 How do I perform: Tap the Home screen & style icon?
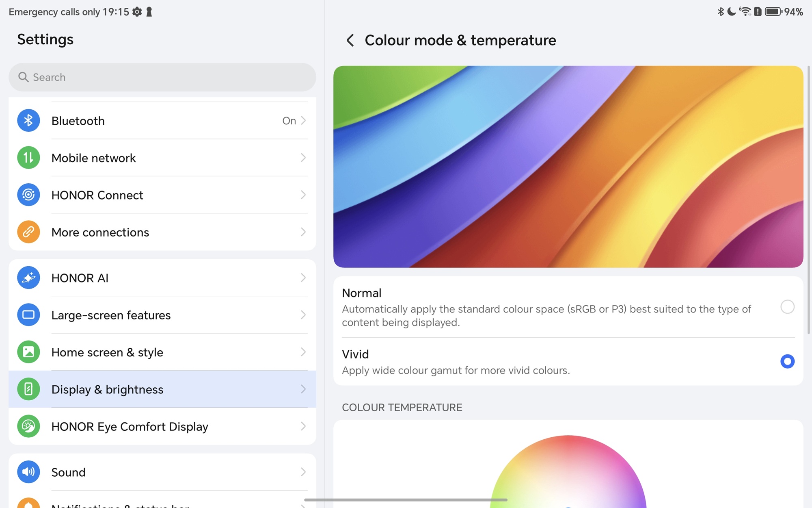pyautogui.click(x=28, y=352)
